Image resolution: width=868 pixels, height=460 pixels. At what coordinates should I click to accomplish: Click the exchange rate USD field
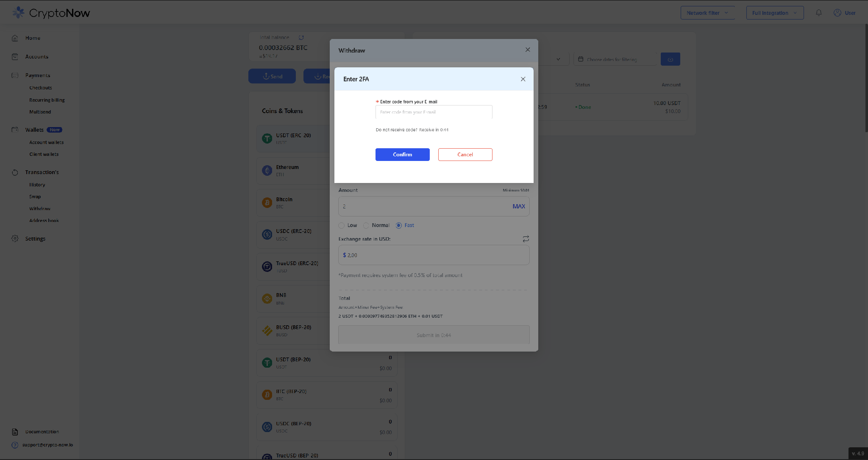coord(434,255)
